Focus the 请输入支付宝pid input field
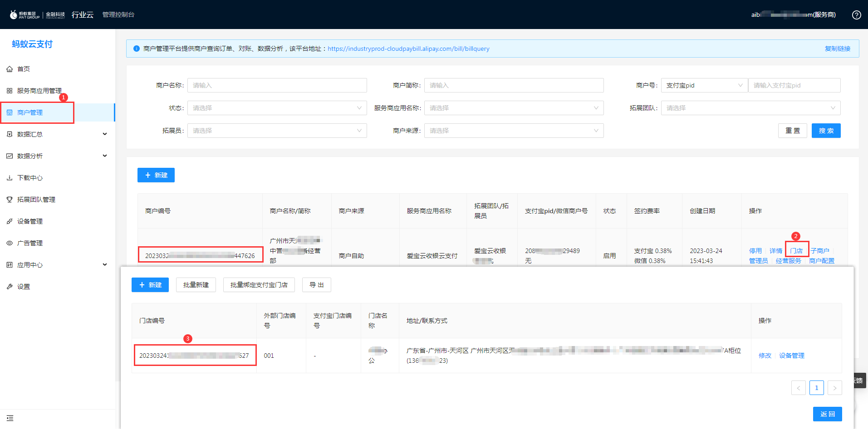The width and height of the screenshot is (868, 429). [794, 85]
